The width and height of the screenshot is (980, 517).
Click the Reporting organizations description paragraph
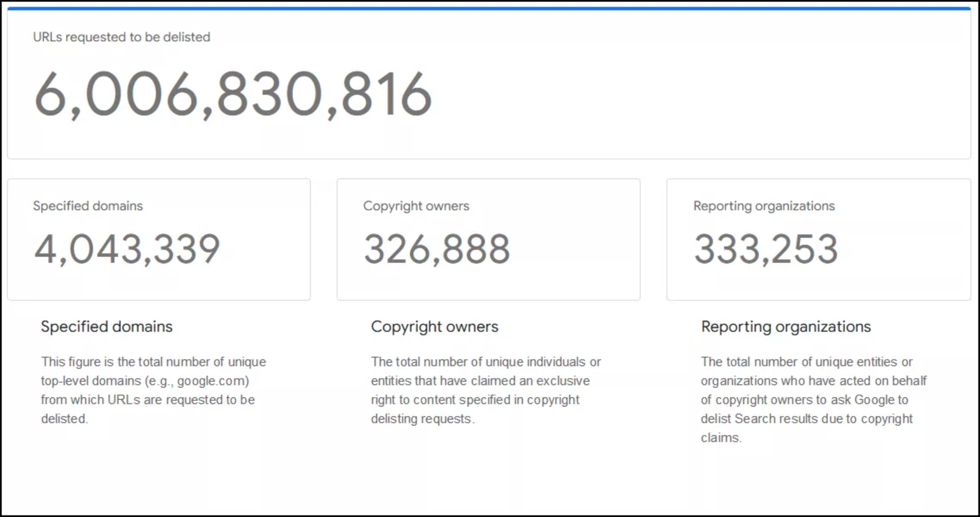pos(813,400)
